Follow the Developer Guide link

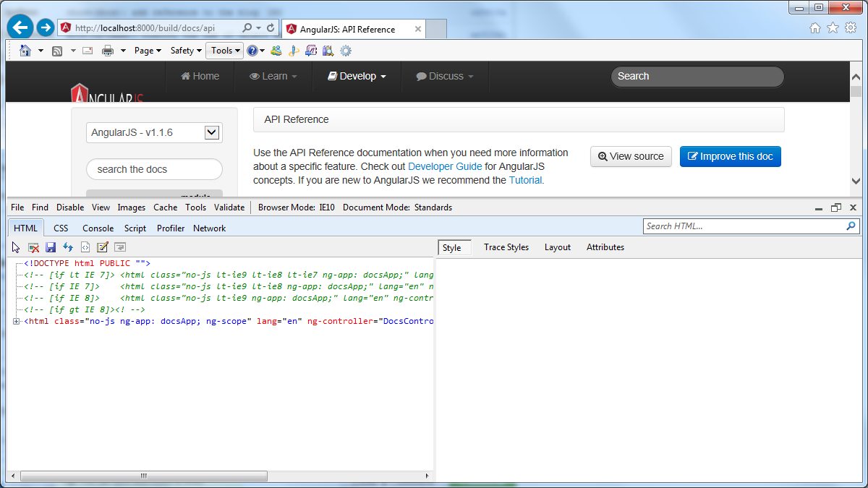click(x=445, y=166)
